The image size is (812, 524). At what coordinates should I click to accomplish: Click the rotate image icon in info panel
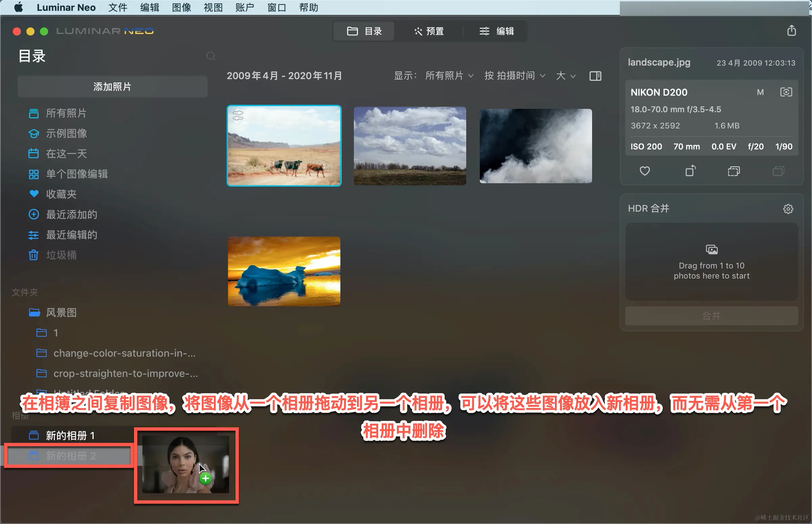[x=690, y=171]
